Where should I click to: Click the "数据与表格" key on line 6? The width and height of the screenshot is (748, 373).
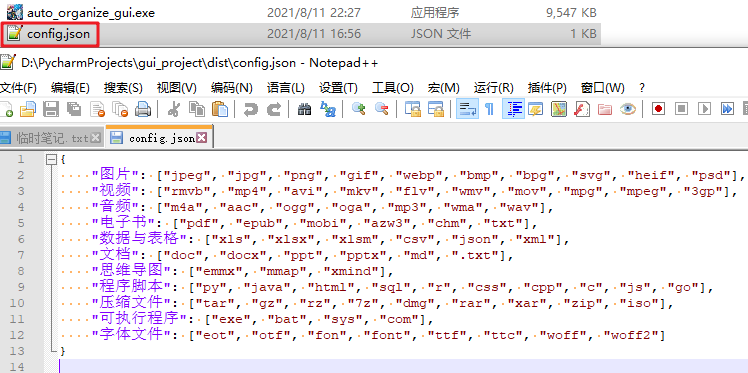139,239
